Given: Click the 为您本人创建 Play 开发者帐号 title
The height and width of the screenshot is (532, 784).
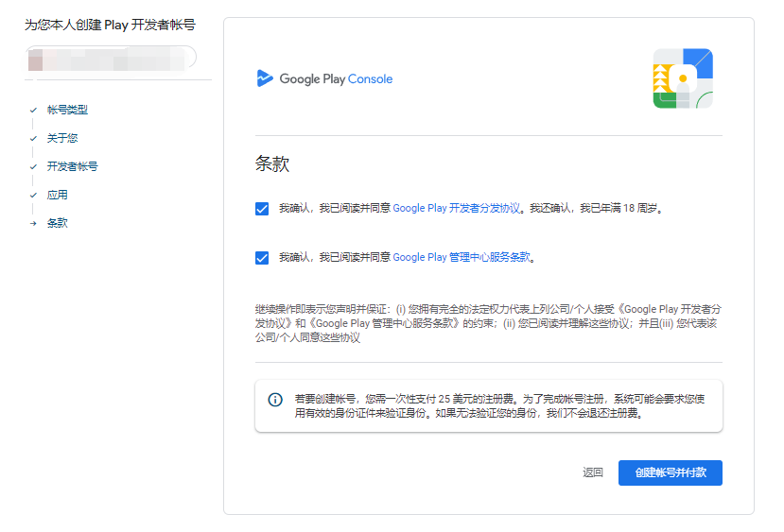Looking at the screenshot, I should (110, 25).
